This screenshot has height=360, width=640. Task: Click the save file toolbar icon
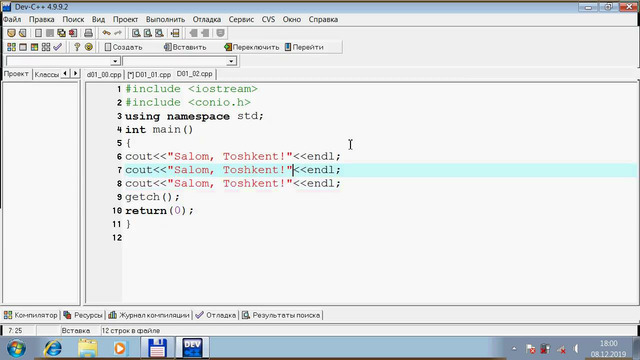pos(50,33)
